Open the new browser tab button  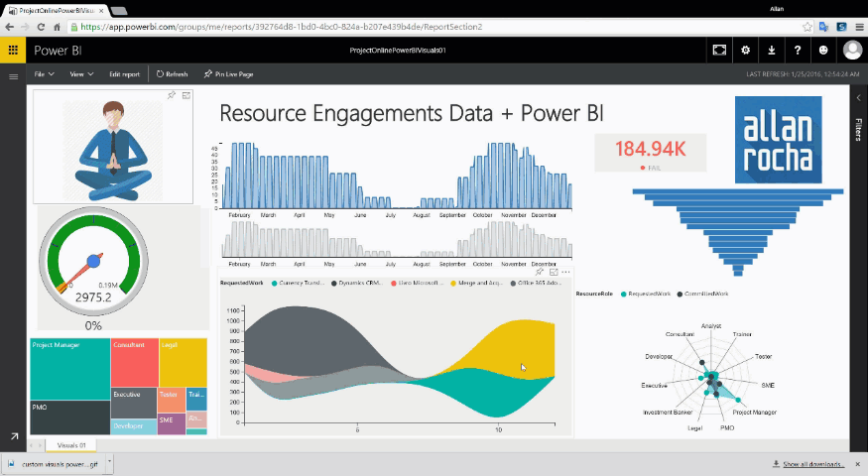click(x=118, y=11)
